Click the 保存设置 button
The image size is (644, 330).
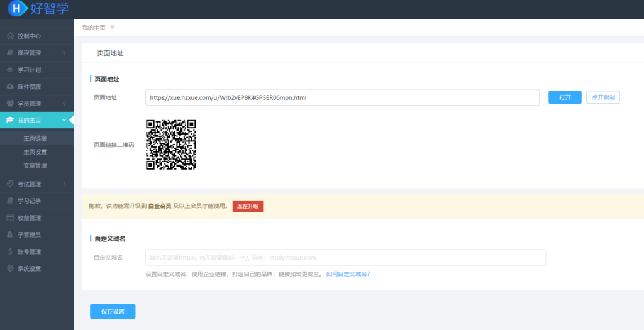coord(113,312)
